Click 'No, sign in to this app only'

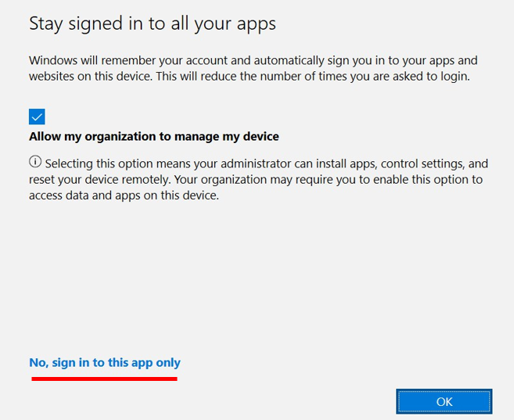click(x=105, y=363)
